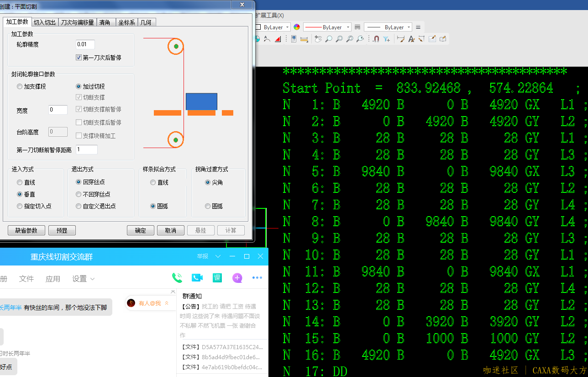Expand the 设置 menu in chat window
Viewport: 588px width, 377px height.
click(x=83, y=279)
